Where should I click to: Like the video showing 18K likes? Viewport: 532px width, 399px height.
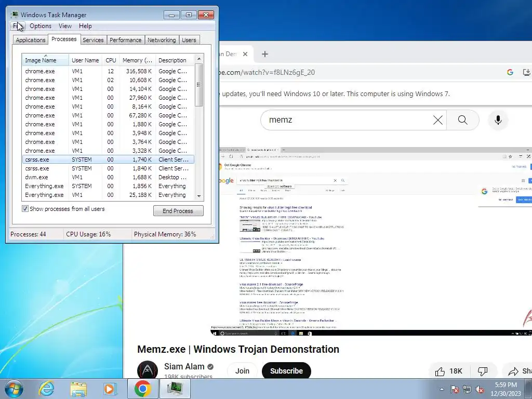(x=448, y=371)
